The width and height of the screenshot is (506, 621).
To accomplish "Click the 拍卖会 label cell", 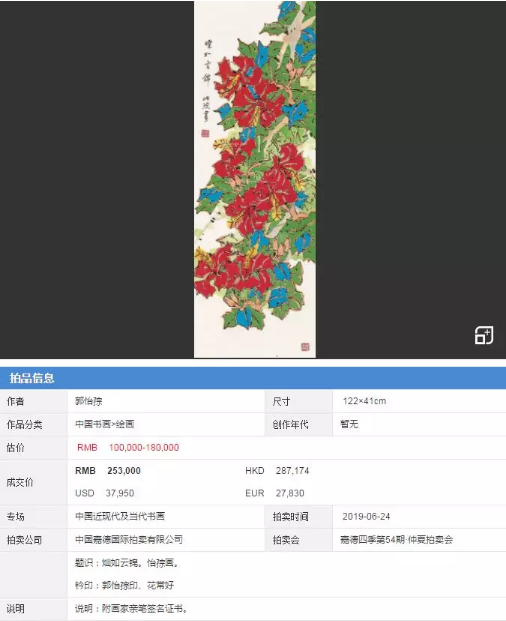I will tap(299, 540).
